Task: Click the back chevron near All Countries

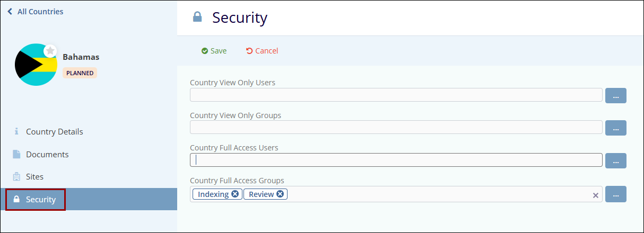Action: click(x=10, y=11)
